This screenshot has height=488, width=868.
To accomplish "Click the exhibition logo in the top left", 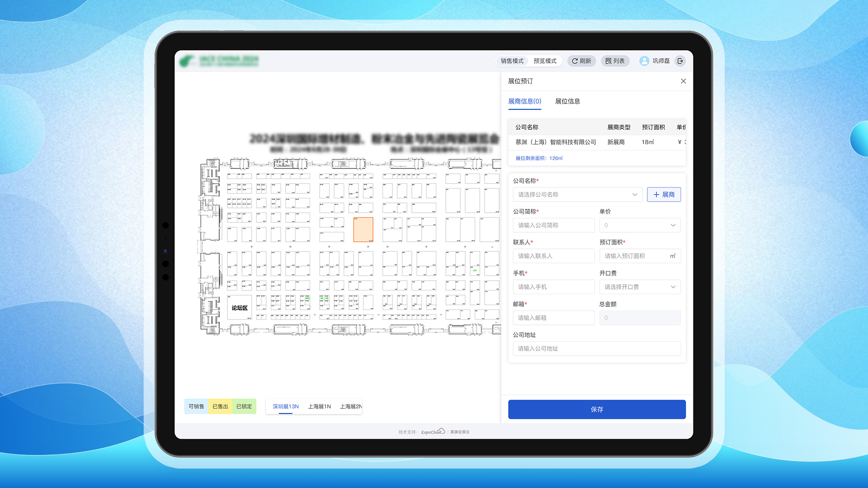I will click(x=219, y=61).
